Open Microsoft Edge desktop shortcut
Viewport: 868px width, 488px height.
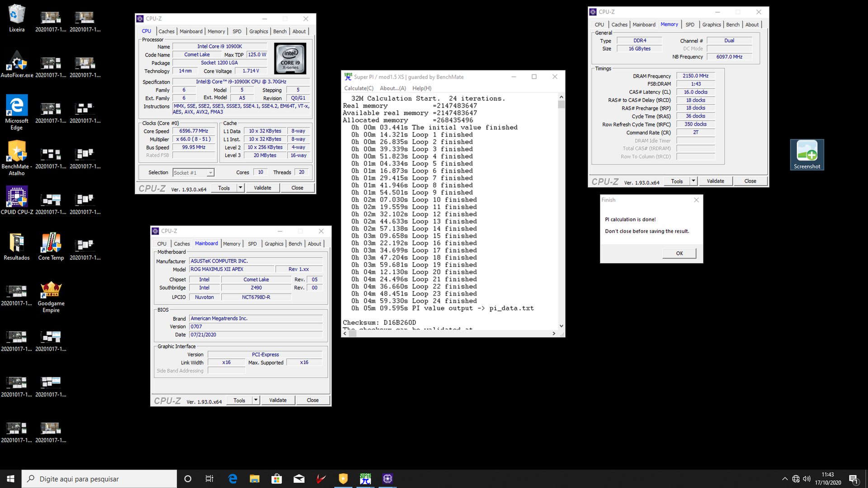[17, 112]
